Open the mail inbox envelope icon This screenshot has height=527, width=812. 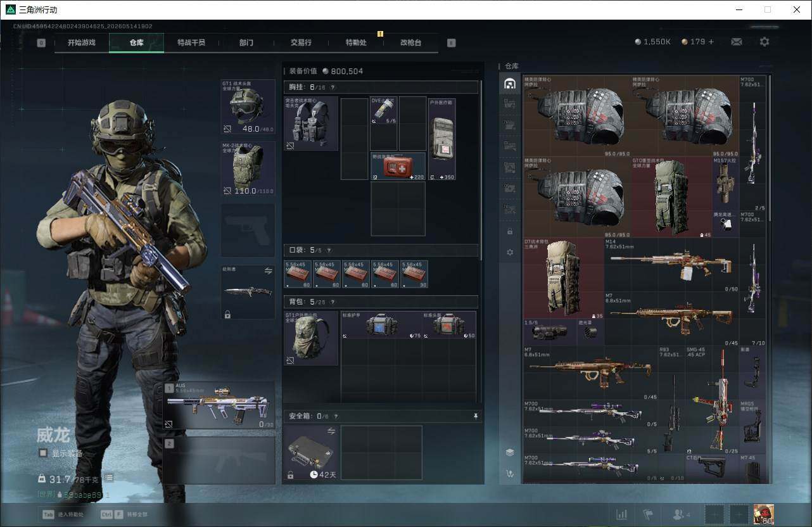tap(737, 42)
